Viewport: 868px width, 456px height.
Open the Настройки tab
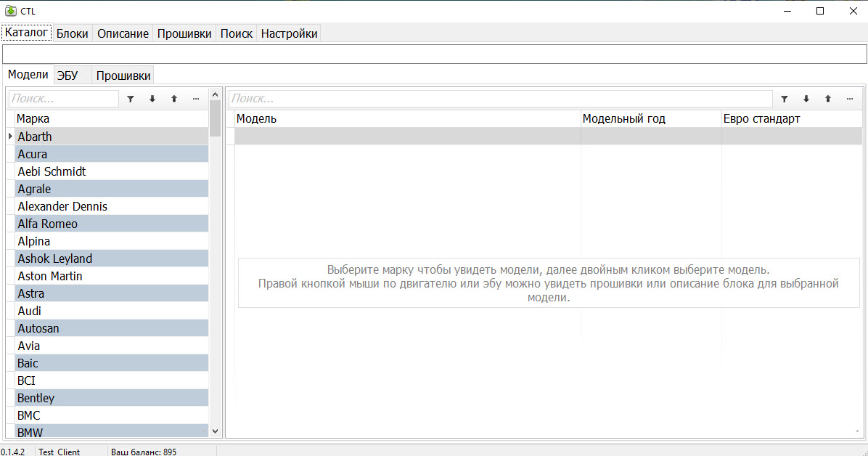pyautogui.click(x=289, y=33)
